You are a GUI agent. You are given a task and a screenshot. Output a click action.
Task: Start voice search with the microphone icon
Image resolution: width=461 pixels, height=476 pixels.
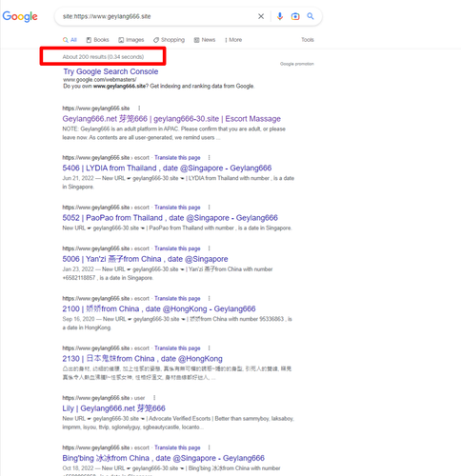280,16
